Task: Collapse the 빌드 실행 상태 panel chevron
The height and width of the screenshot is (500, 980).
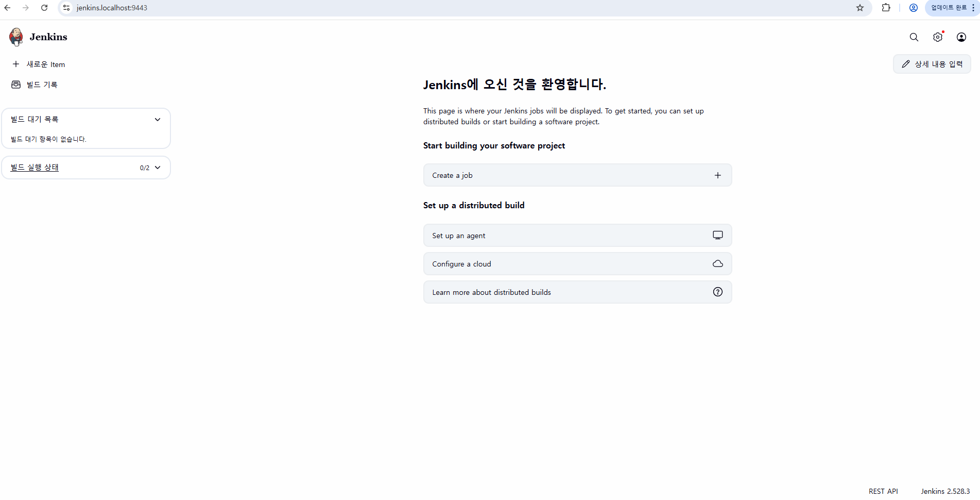Action: tap(158, 168)
